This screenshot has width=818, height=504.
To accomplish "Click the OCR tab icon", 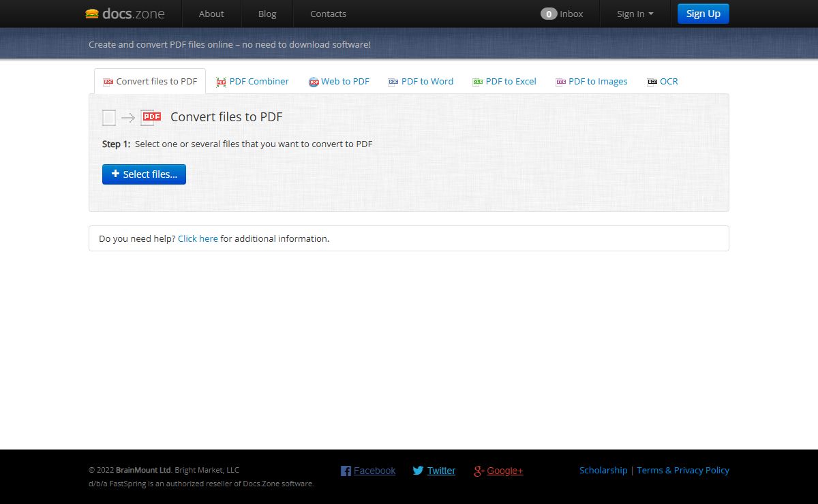I will [652, 82].
